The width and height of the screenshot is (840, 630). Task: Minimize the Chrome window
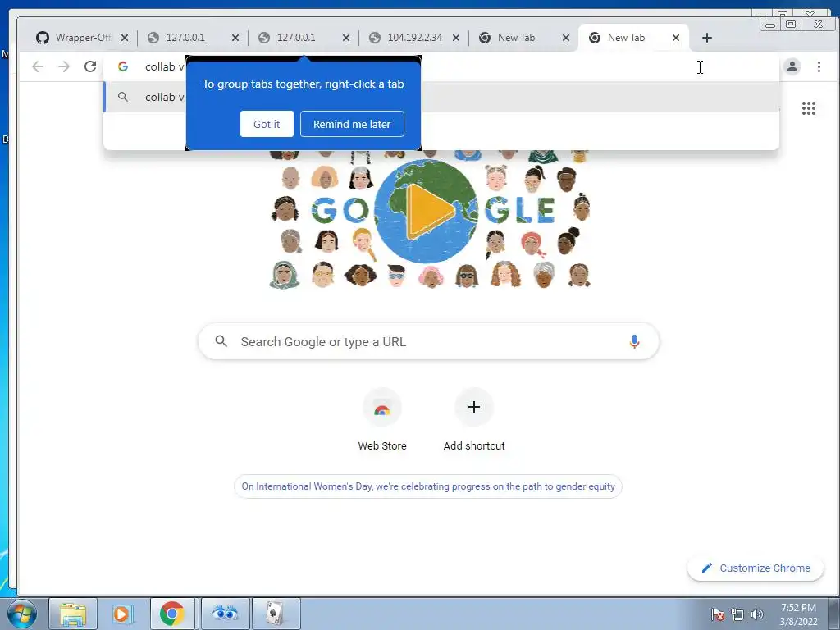pos(770,24)
